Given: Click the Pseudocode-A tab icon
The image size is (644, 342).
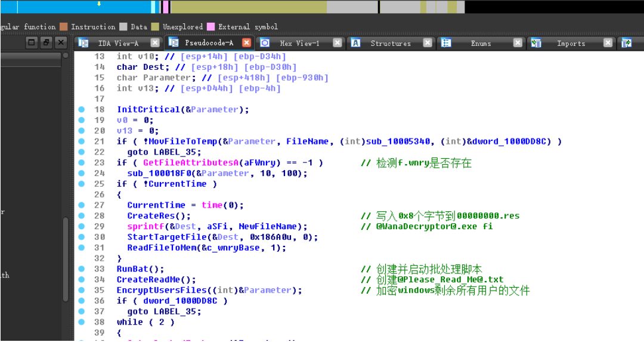Looking at the screenshot, I should [174, 42].
